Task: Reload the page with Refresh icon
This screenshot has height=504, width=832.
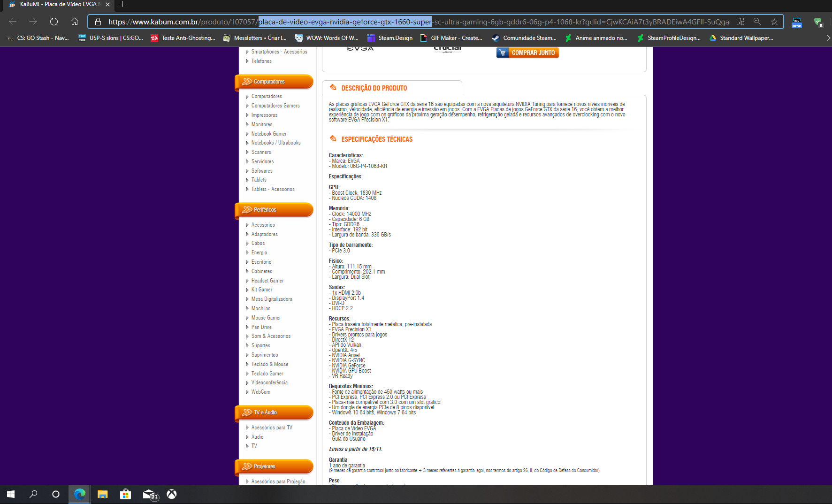Action: pyautogui.click(x=54, y=22)
